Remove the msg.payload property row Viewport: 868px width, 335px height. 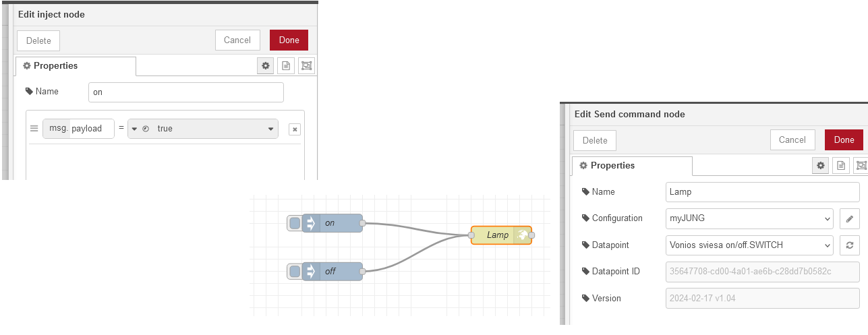(294, 129)
